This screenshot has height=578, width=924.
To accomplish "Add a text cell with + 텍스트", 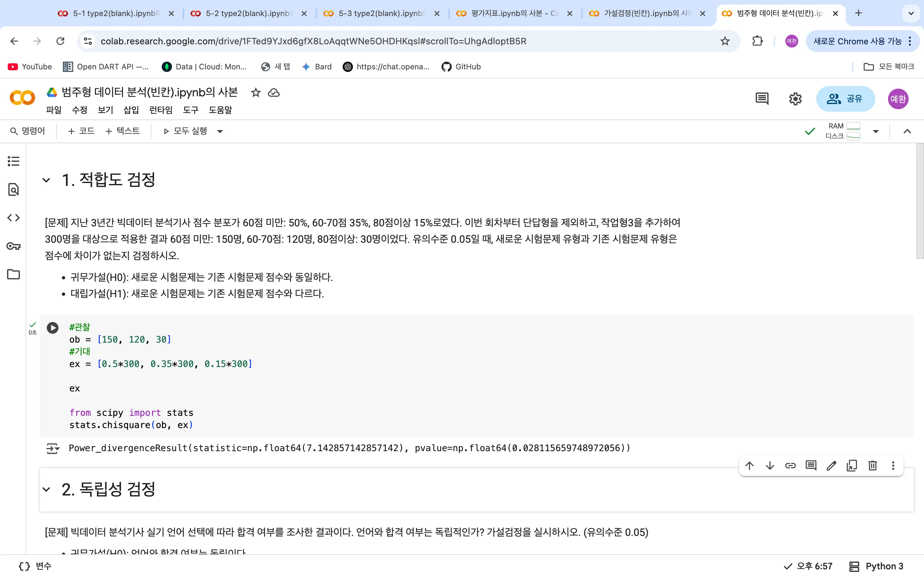I will [x=122, y=131].
